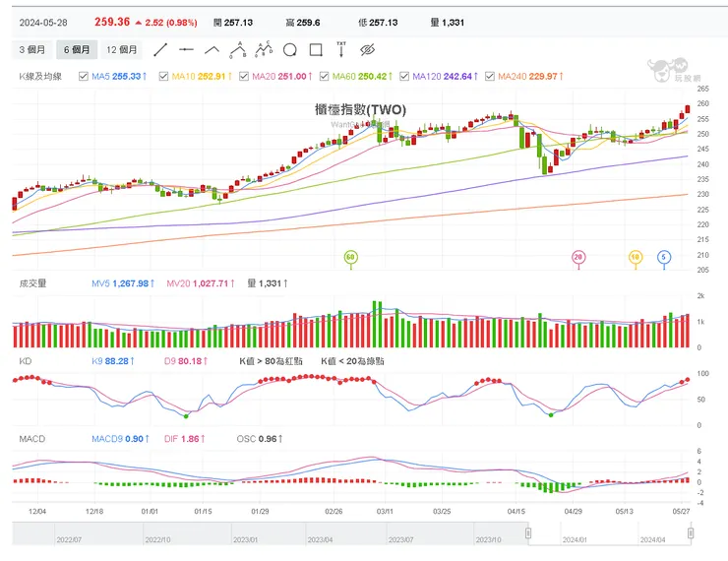Image resolution: width=728 pixels, height=561 pixels.
Task: Pick the circle drawing tool
Action: click(x=289, y=49)
